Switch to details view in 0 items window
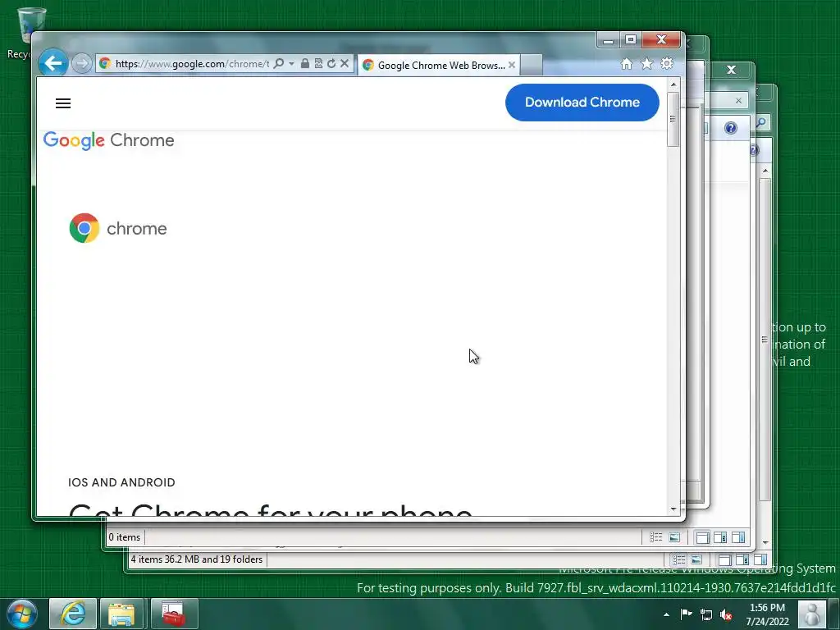Image resolution: width=840 pixels, height=630 pixels. click(x=655, y=537)
